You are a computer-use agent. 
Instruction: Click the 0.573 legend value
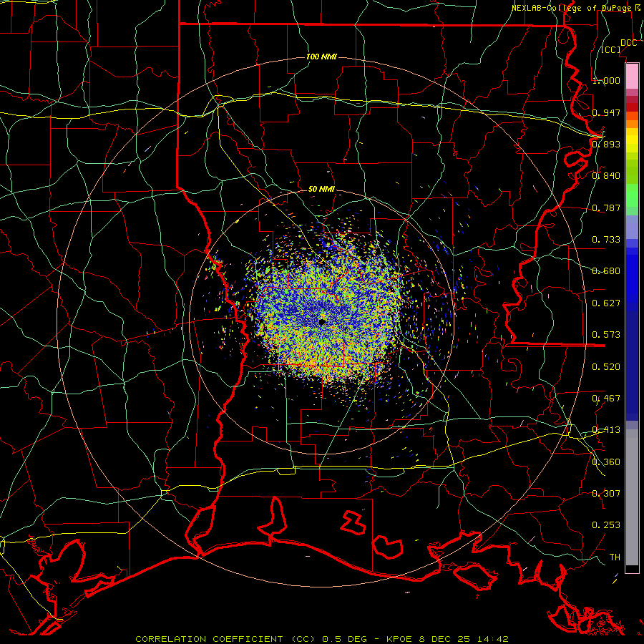pyautogui.click(x=606, y=335)
